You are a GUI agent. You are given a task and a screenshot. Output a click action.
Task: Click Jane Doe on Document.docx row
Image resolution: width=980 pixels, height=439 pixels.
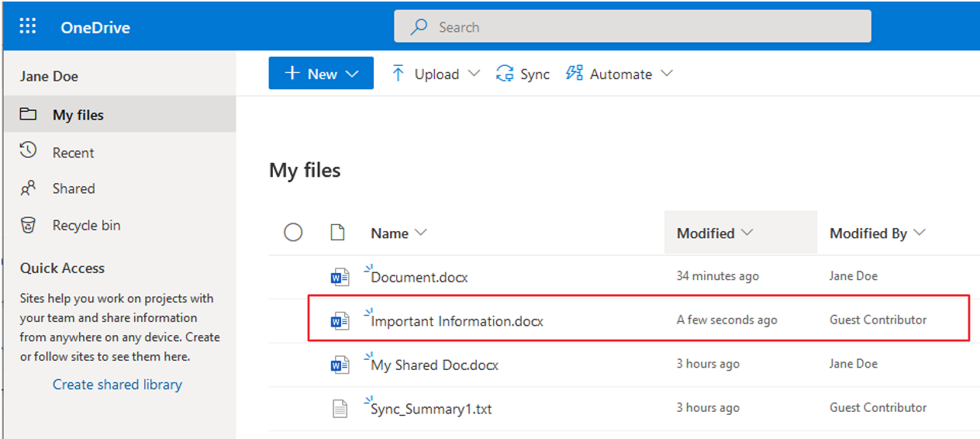coord(854,276)
